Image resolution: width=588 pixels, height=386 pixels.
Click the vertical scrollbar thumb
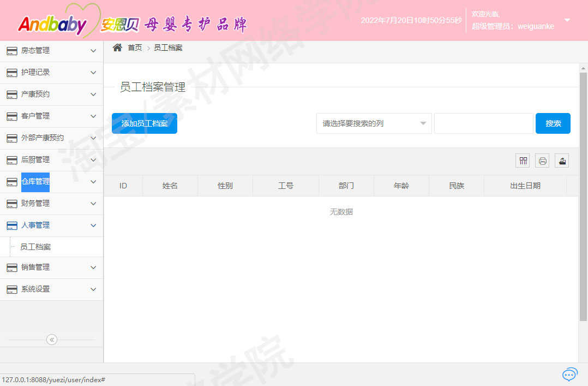tap(583, 197)
